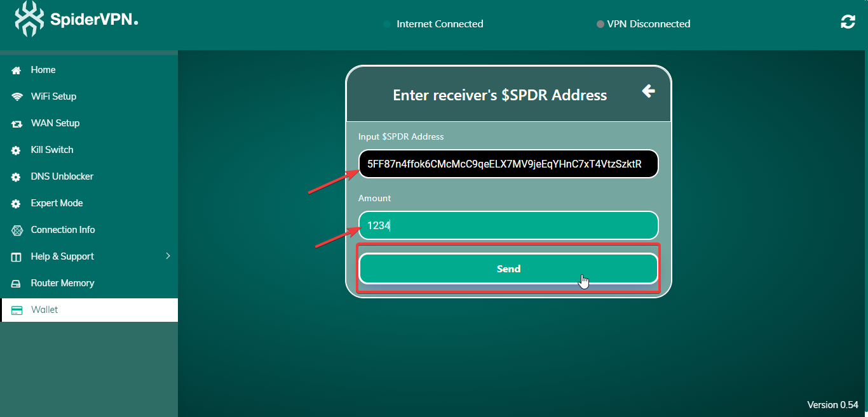Click the WiFi Setup signal icon
The height and width of the screenshot is (417, 868).
click(17, 97)
